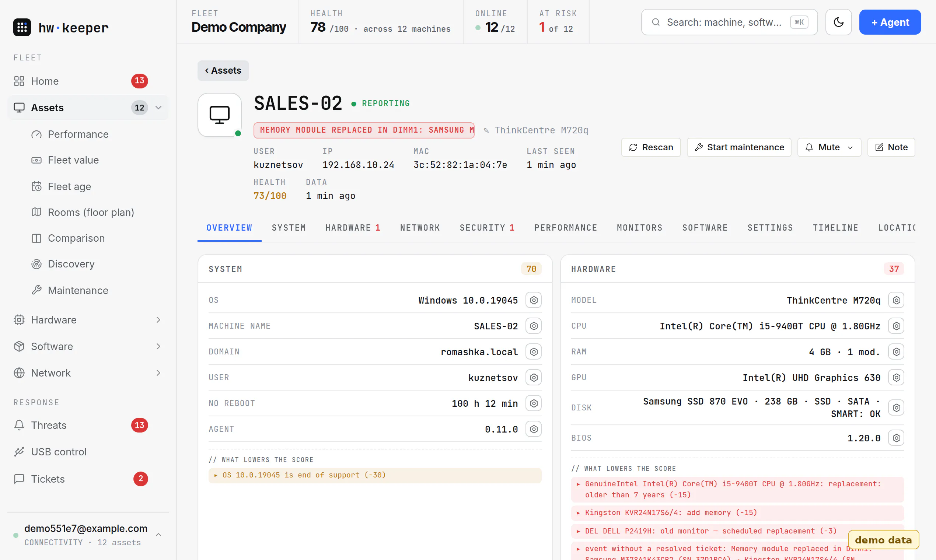Click the + Agent button
Screen dimensions: 936x560
[x=890, y=22]
